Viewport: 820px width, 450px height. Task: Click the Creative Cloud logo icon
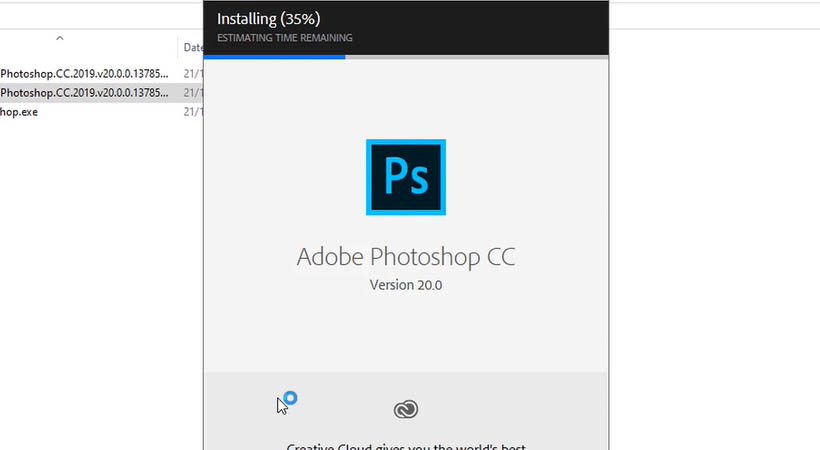pos(405,409)
